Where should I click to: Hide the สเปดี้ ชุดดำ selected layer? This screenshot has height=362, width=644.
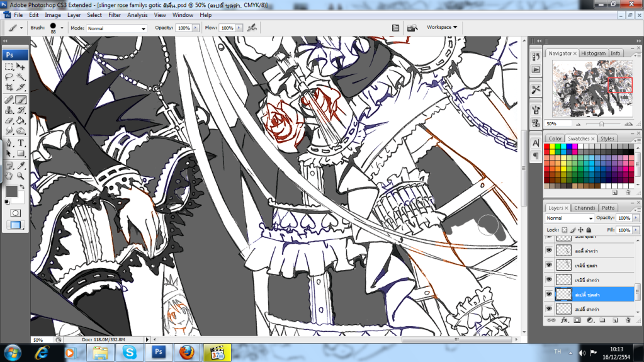pos(549,294)
